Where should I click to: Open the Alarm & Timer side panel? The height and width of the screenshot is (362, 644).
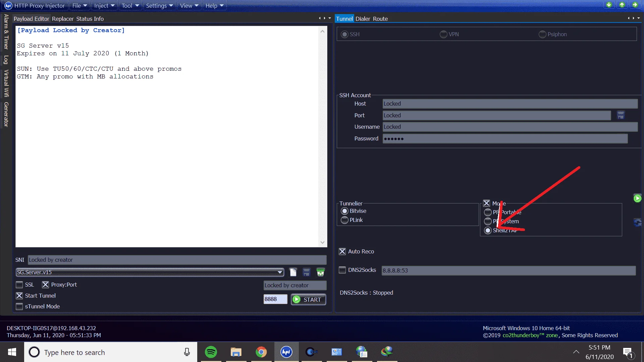[6, 32]
